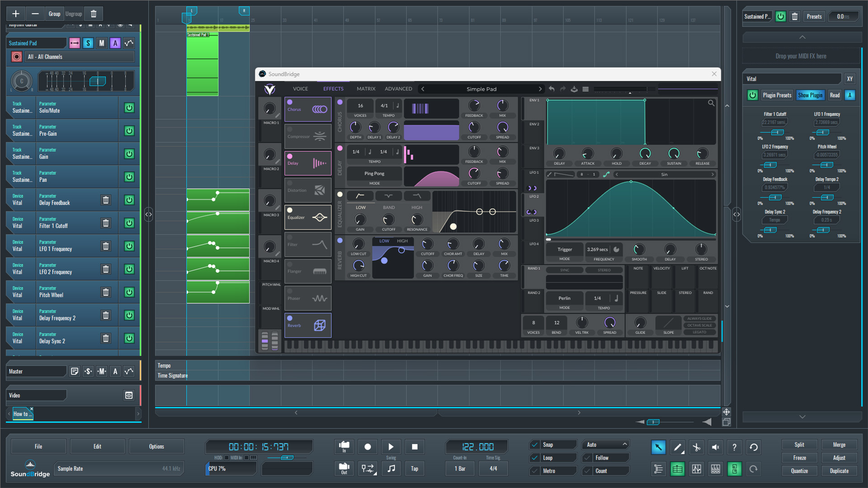The width and height of the screenshot is (868, 488).
Task: Expand right panel with bottom down chevron
Action: (802, 417)
